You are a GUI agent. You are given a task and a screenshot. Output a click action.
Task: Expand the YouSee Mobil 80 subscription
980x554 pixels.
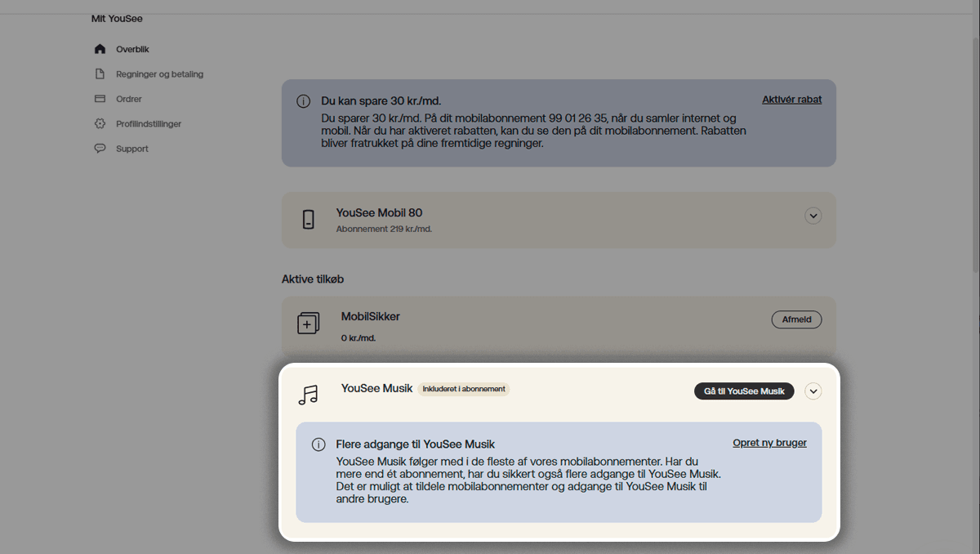(x=813, y=216)
